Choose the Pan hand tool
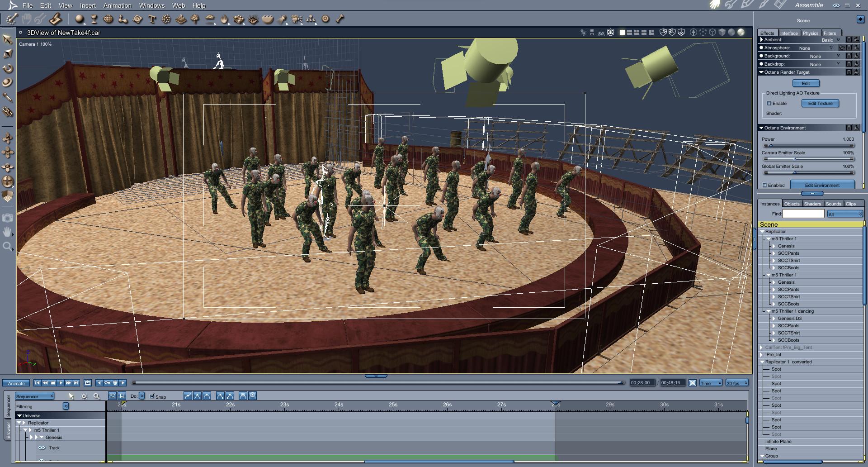 [x=7, y=232]
